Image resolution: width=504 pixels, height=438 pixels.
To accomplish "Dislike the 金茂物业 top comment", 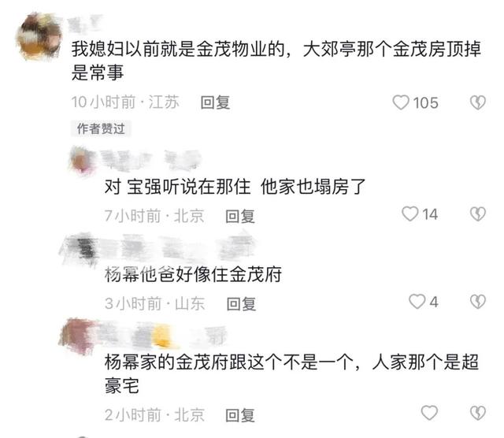I will click(478, 102).
